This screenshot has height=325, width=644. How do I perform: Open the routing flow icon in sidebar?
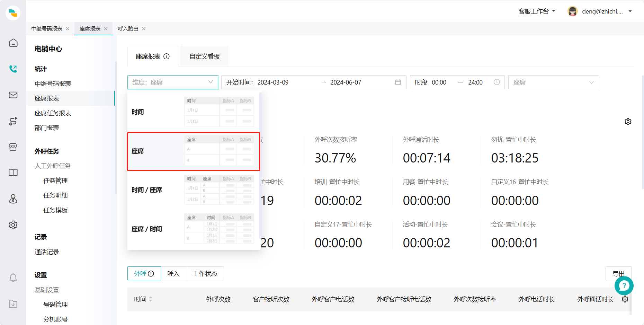(13, 121)
